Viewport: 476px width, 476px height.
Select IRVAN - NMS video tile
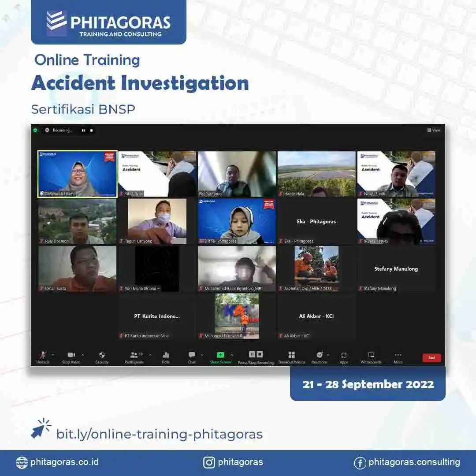tap(396, 221)
